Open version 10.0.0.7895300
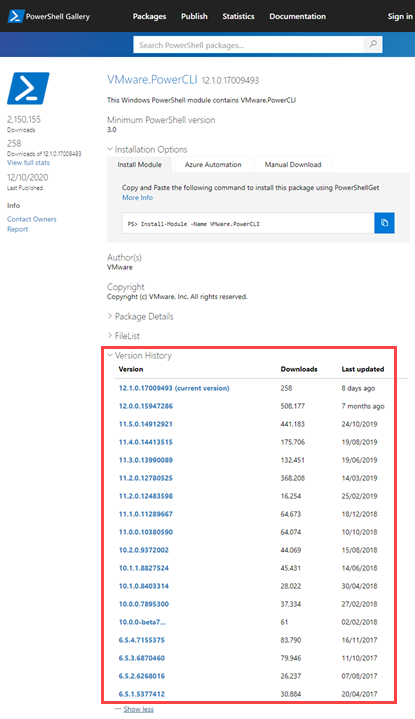This screenshot has height=719, width=415. coord(144,604)
